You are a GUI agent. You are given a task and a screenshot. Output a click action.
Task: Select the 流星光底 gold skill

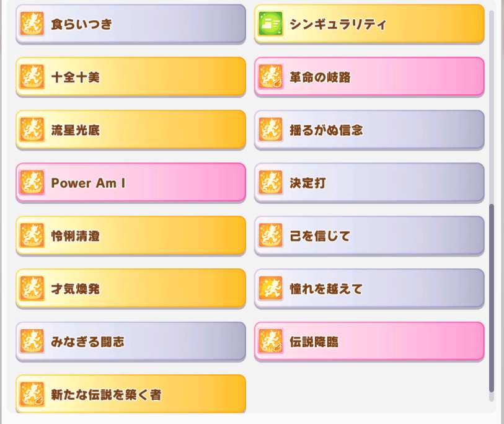pyautogui.click(x=131, y=130)
